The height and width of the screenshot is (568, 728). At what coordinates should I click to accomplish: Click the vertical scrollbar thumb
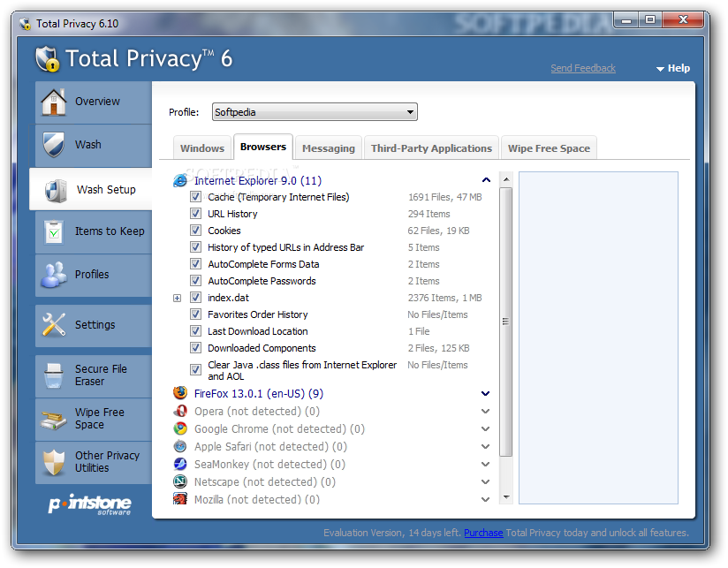click(x=506, y=322)
